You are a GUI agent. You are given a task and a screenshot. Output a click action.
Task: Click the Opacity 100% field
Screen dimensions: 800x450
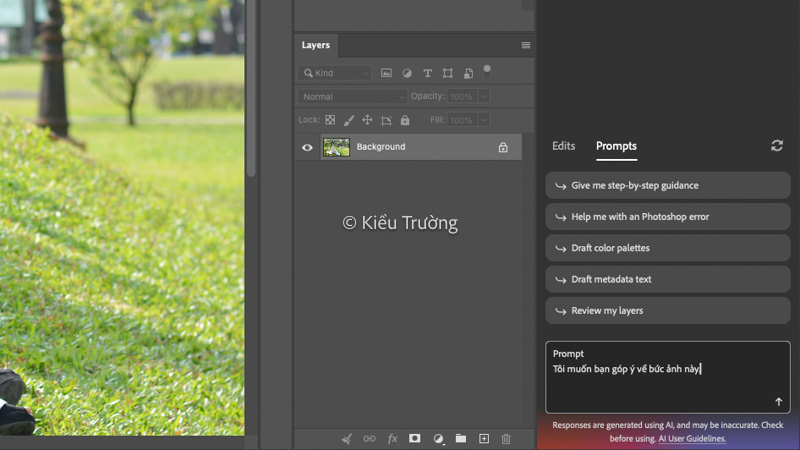[462, 96]
